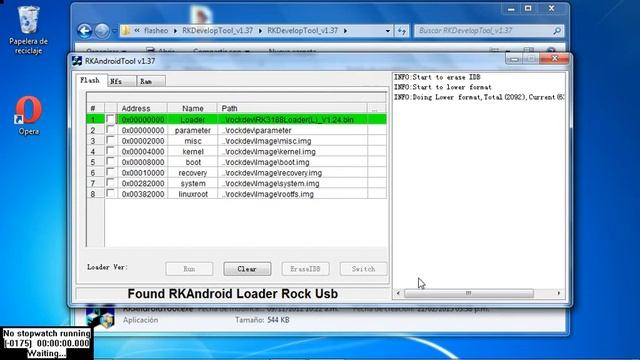This screenshot has width=640, height=360.
Task: Click the kernel.img path cell
Action: (x=292, y=151)
